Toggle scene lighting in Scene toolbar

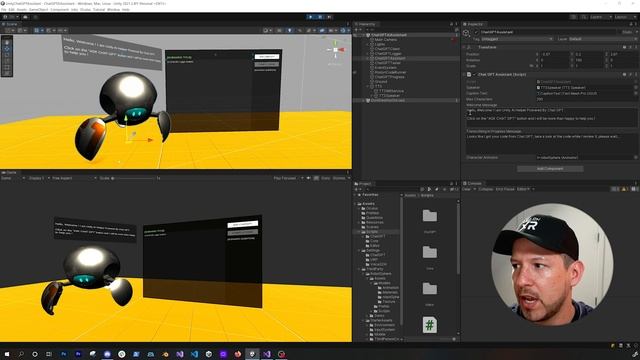289,30
